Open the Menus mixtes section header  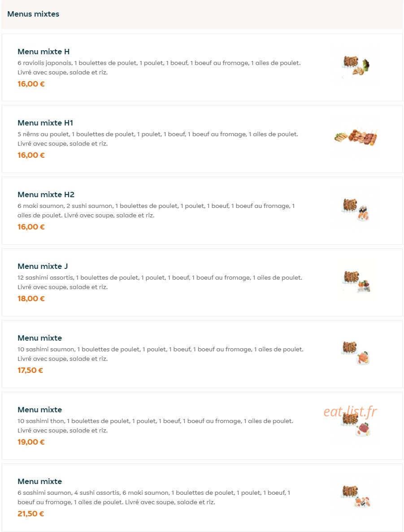coord(33,14)
